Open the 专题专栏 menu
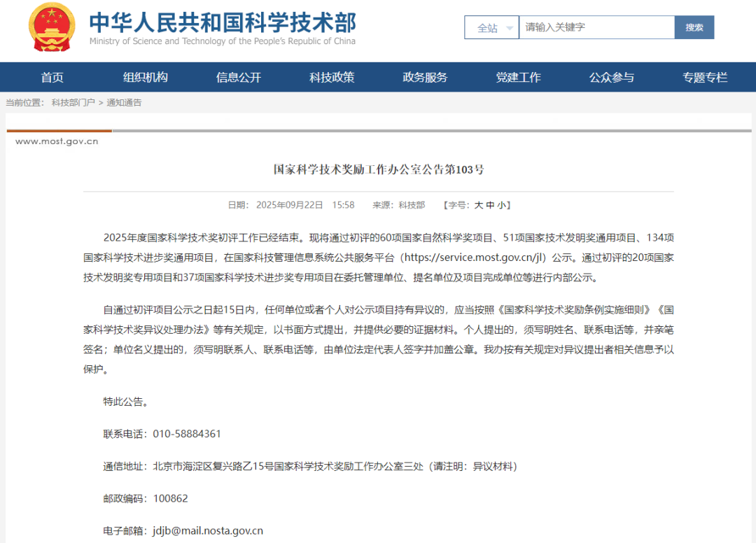The height and width of the screenshot is (543, 756). point(705,77)
